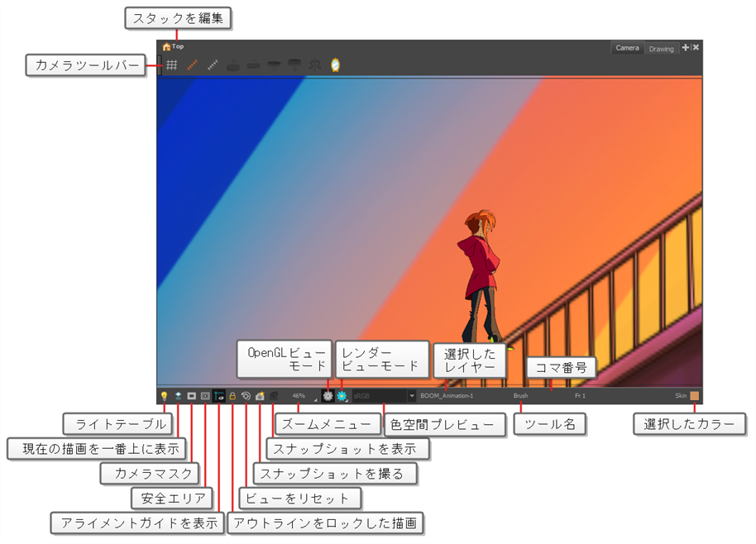Switch to the Drawing tab
Viewport: 756px width, 544px height.
[661, 49]
